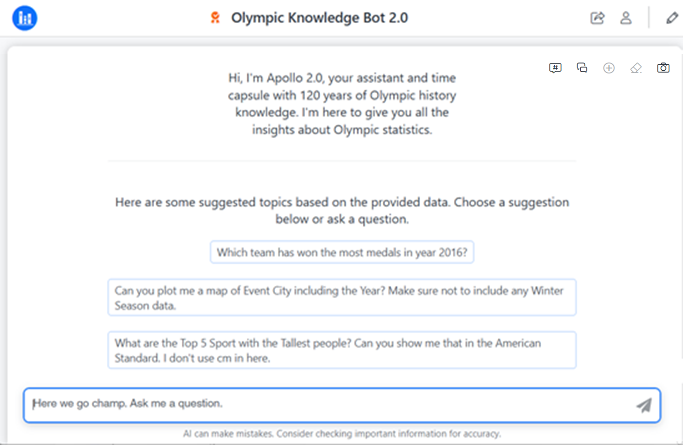The width and height of the screenshot is (683, 445).
Task: Open the user profile icon
Action: pos(626,18)
